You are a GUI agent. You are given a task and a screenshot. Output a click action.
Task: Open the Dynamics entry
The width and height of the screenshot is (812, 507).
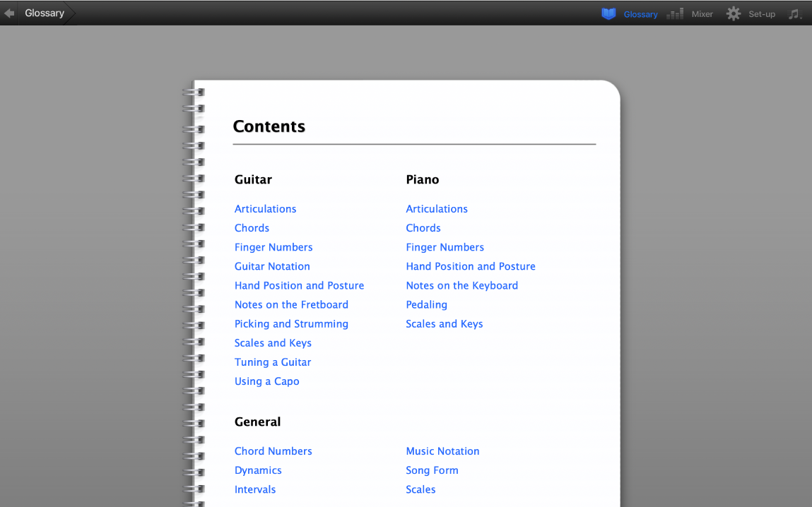point(258,470)
